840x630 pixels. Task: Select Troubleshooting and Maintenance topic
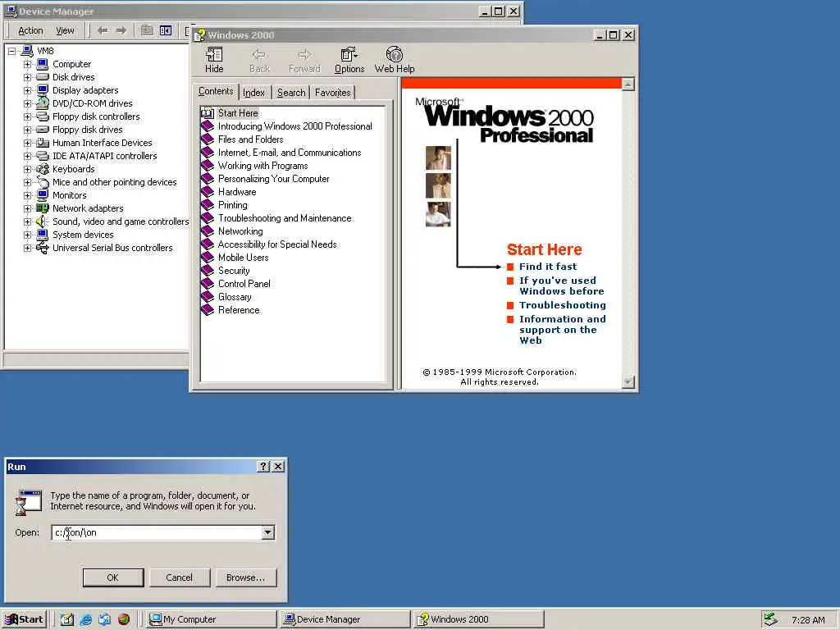point(285,218)
